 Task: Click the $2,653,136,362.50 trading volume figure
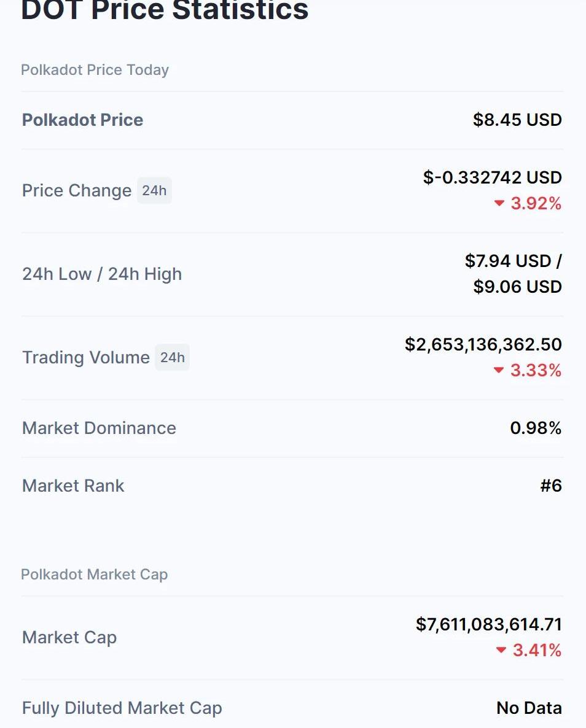click(483, 344)
